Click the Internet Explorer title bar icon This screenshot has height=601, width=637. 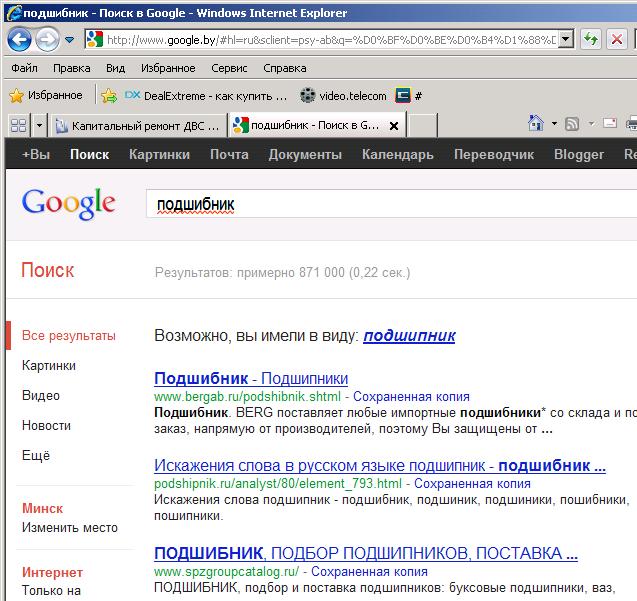13,13
